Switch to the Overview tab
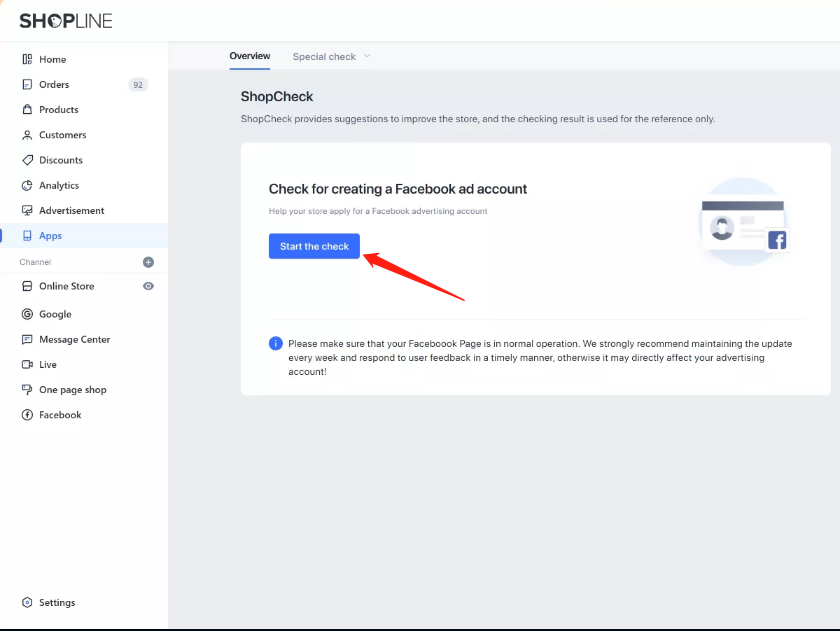 click(250, 56)
